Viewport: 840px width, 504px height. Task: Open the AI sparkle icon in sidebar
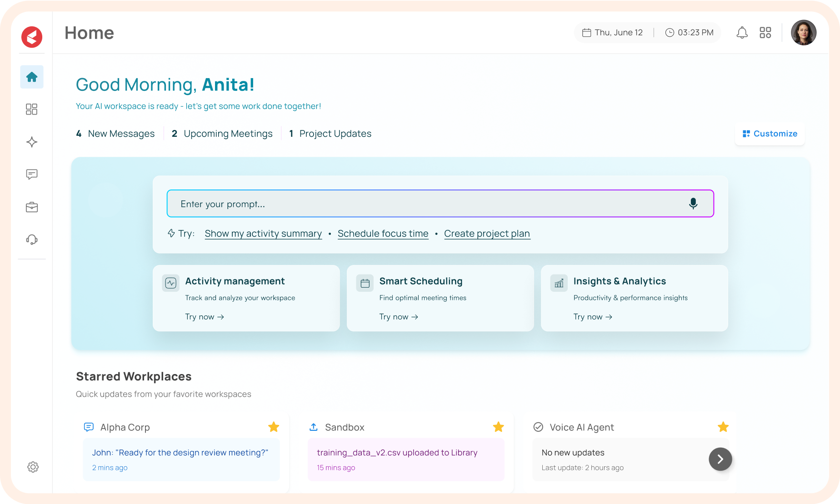click(32, 142)
